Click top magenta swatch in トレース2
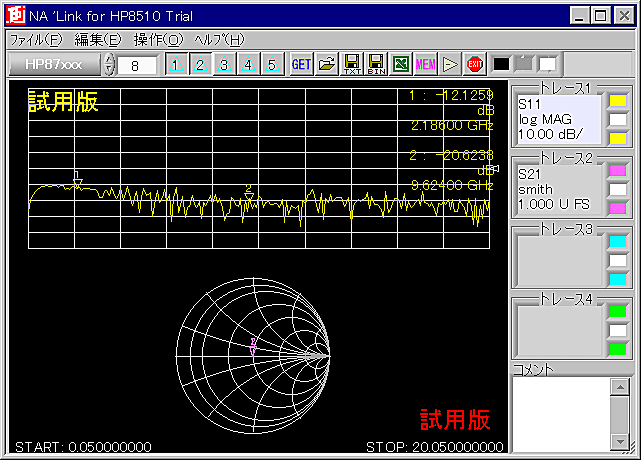Screen dimensions: 641x460 click(x=618, y=171)
